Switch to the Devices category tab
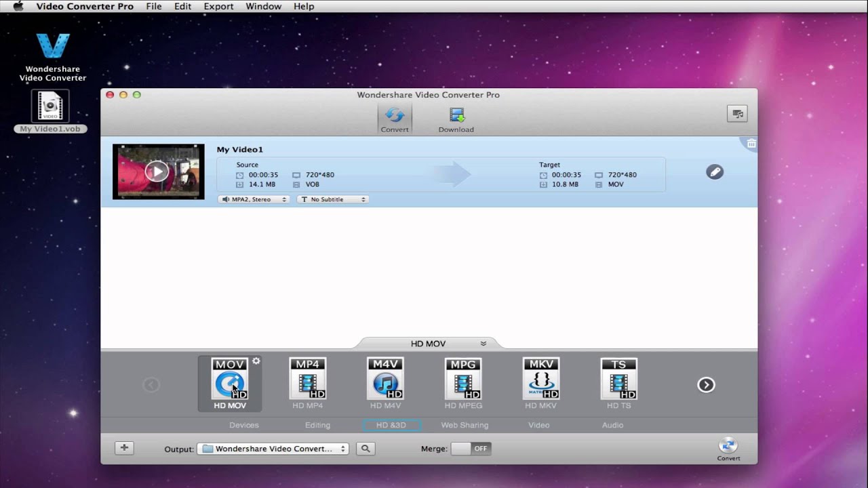 [244, 425]
